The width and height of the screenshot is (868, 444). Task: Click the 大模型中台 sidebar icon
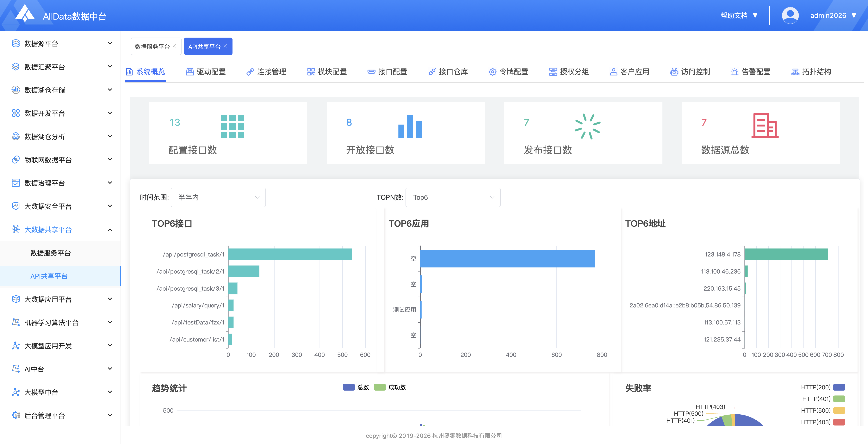(x=15, y=392)
